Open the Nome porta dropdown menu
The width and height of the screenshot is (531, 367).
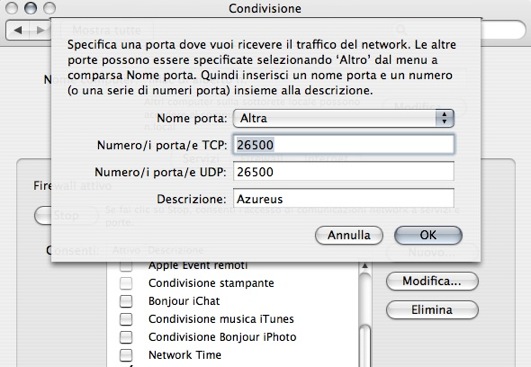coord(343,118)
